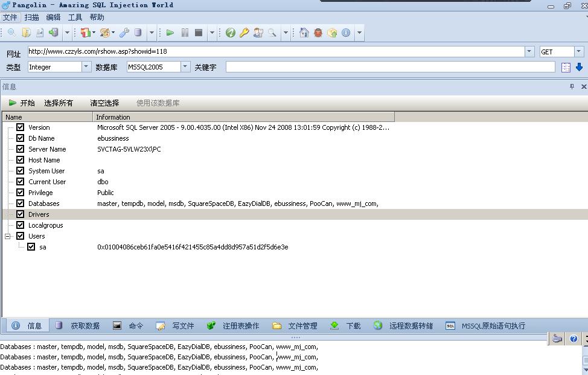The width and height of the screenshot is (588, 375).
Task: Uncheck the System User checkbox
Action: 21,171
